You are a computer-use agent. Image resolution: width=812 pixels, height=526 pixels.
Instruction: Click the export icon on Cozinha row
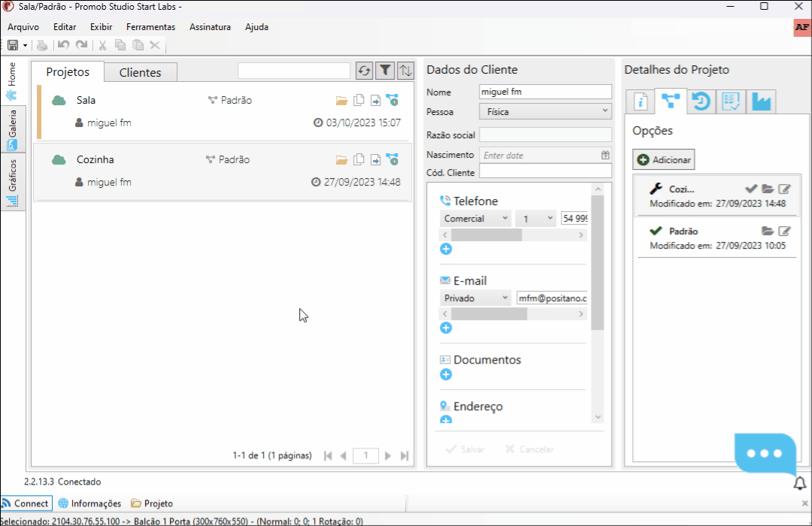pos(375,160)
